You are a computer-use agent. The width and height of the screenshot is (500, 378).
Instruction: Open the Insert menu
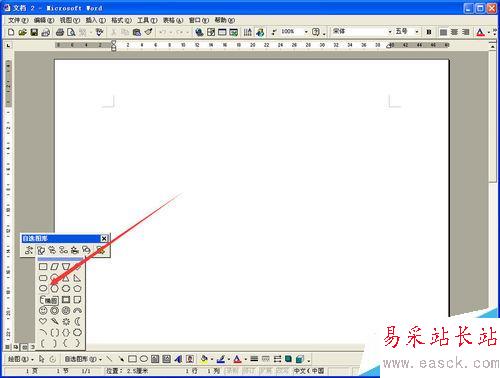click(x=95, y=20)
